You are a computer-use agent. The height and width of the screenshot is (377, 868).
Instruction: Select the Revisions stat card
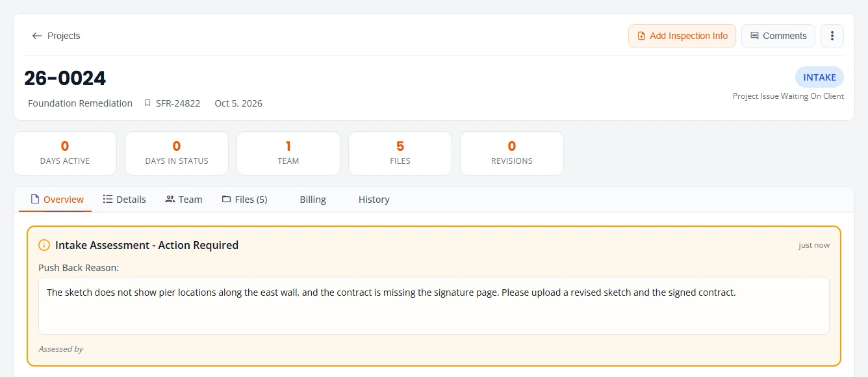coord(512,153)
